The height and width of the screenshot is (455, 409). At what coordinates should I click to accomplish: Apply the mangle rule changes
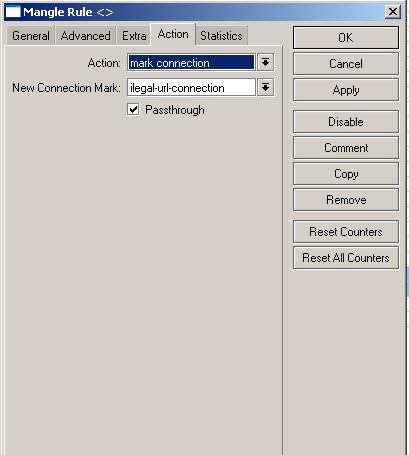pyautogui.click(x=346, y=90)
